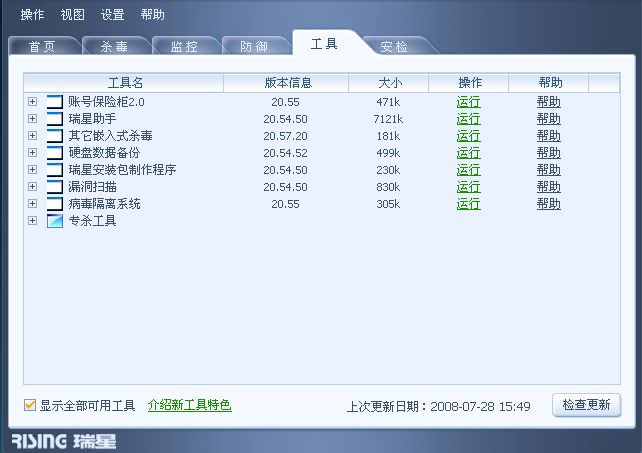Switch to the 安检 tab
This screenshot has height=453, width=642.
click(394, 46)
